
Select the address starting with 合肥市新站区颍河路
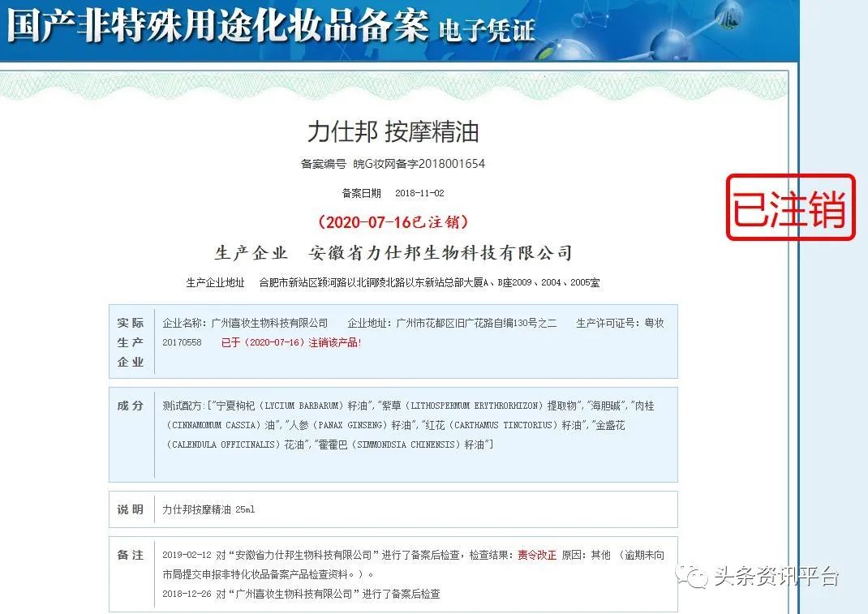[430, 282]
